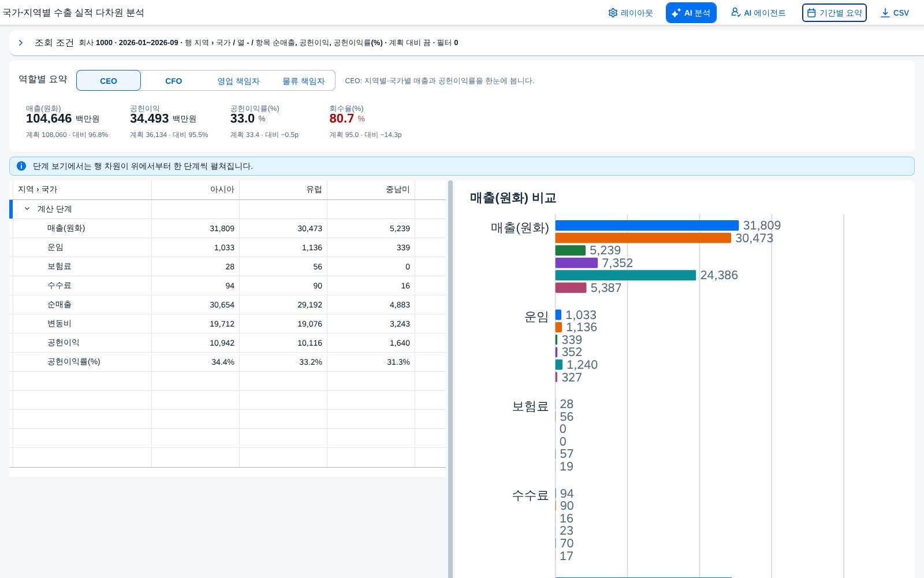
Task: Select the 수수료 row label in table
Action: coord(59,286)
